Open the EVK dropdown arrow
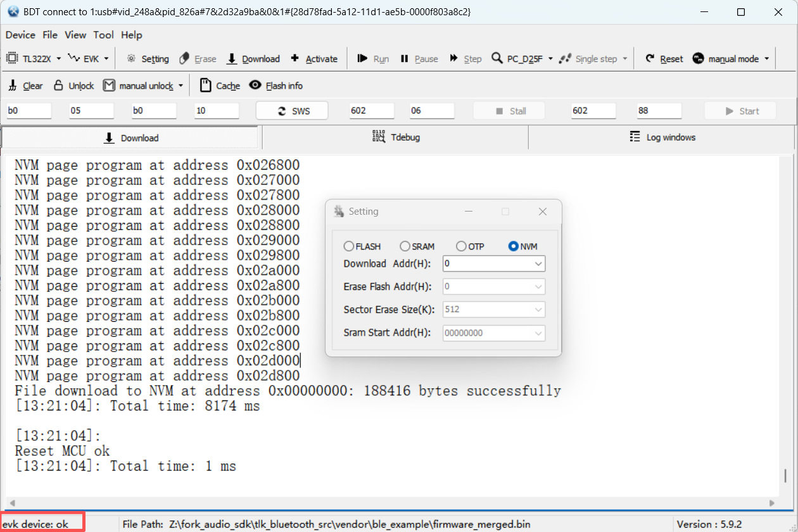The height and width of the screenshot is (532, 798). click(106, 59)
